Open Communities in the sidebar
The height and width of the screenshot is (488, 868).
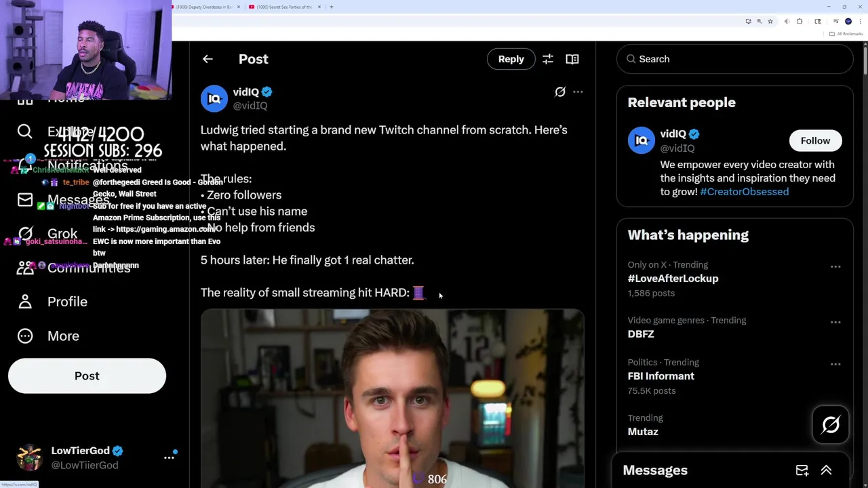click(x=89, y=268)
